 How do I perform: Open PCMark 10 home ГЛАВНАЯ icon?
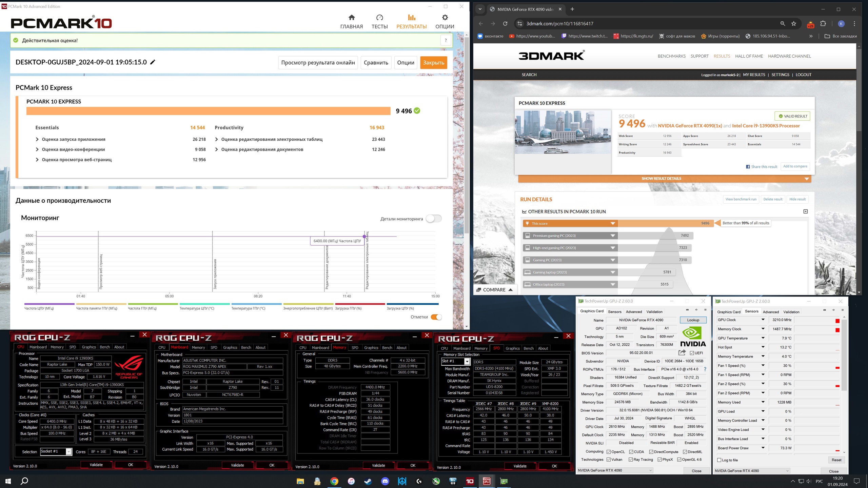point(352,18)
